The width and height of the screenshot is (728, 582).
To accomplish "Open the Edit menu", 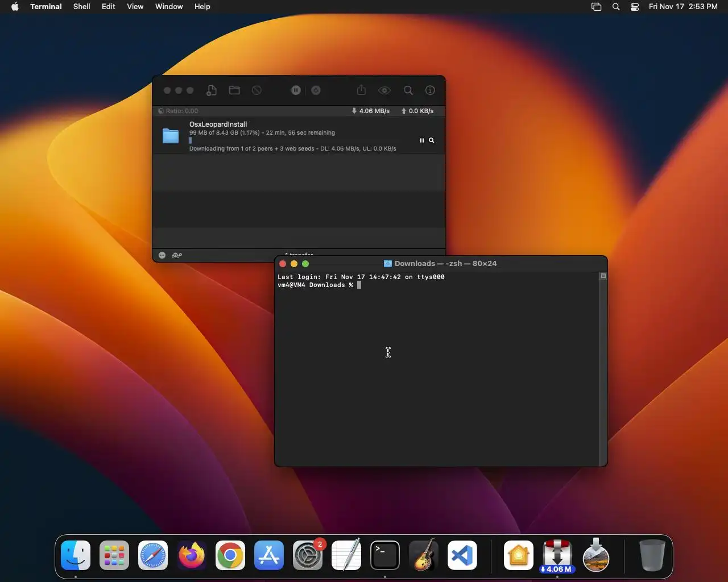I will click(x=109, y=7).
